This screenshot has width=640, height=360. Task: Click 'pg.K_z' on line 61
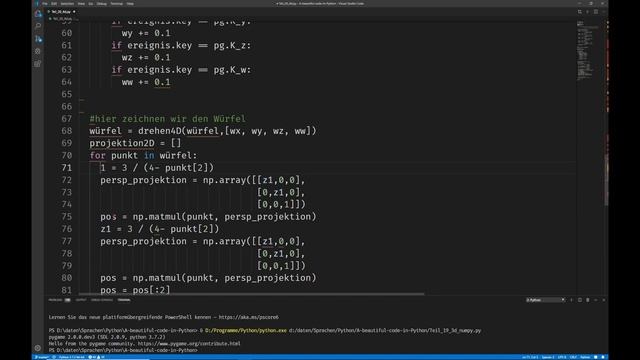click(230, 45)
